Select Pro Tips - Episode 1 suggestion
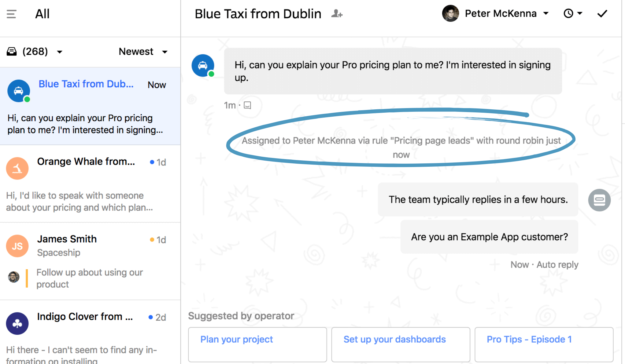Viewport: 625px width, 364px height. (x=544, y=344)
